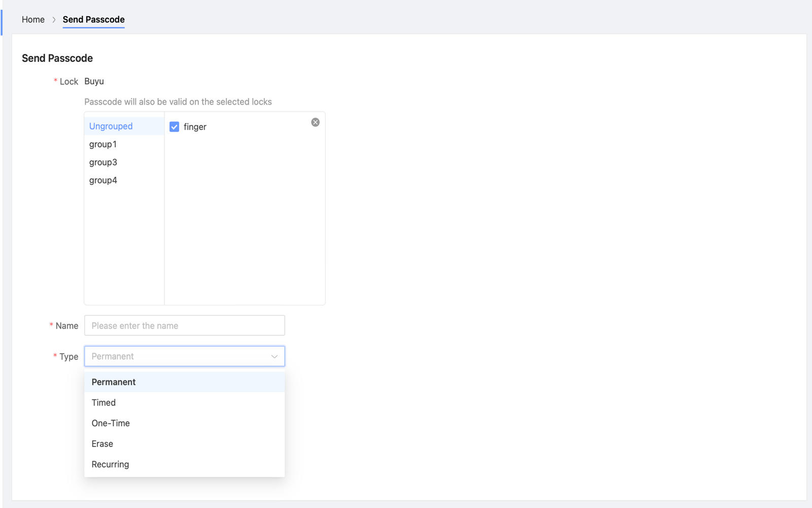Click the Type dropdown arrow icon
Image resolution: width=812 pixels, height=508 pixels.
(x=274, y=357)
